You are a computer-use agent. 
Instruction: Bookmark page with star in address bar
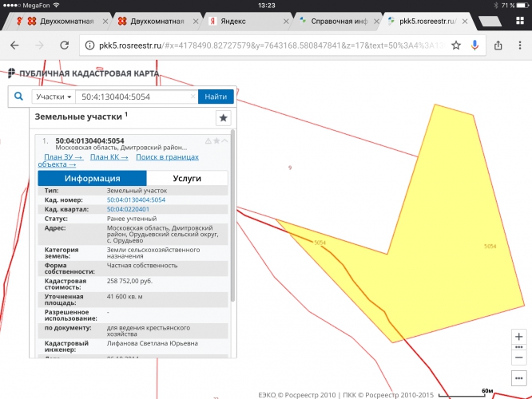[456, 45]
